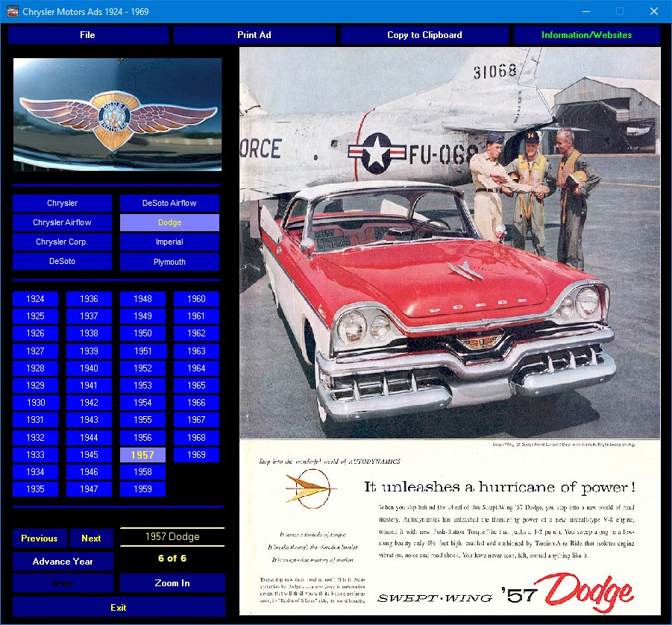Choose year 1964
672x625 pixels.
196,368
